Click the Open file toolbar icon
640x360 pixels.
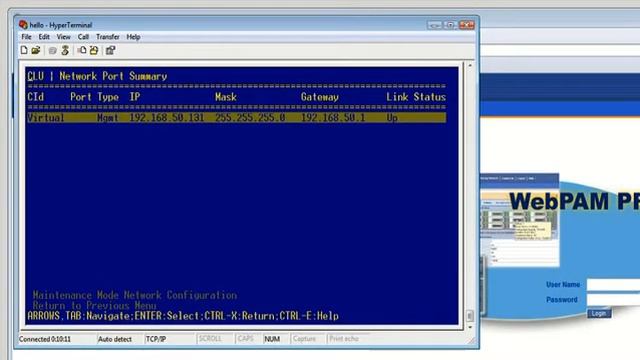36,50
